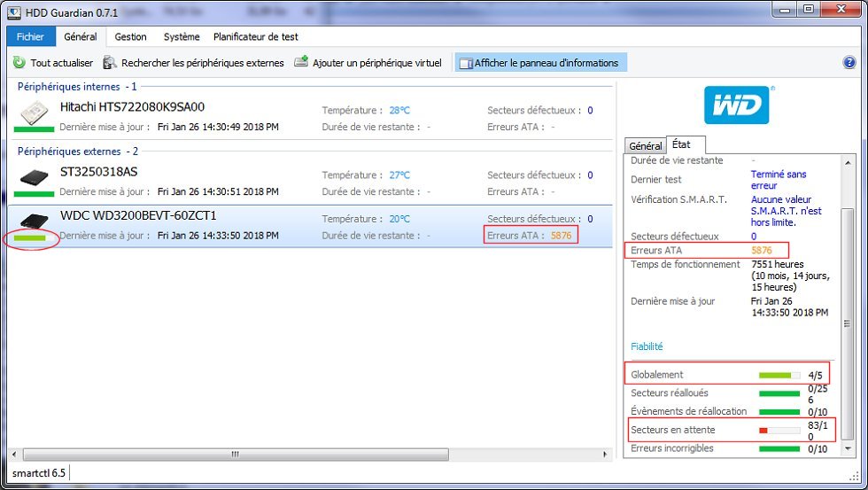Click the Vérification S.M.A.R.T. label
The image size is (868, 490).
point(678,199)
